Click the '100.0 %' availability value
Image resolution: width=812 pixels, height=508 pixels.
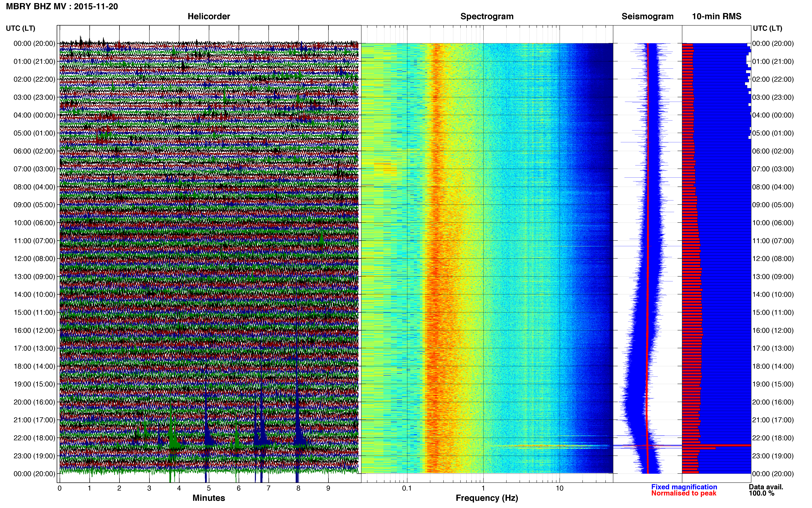click(762, 493)
